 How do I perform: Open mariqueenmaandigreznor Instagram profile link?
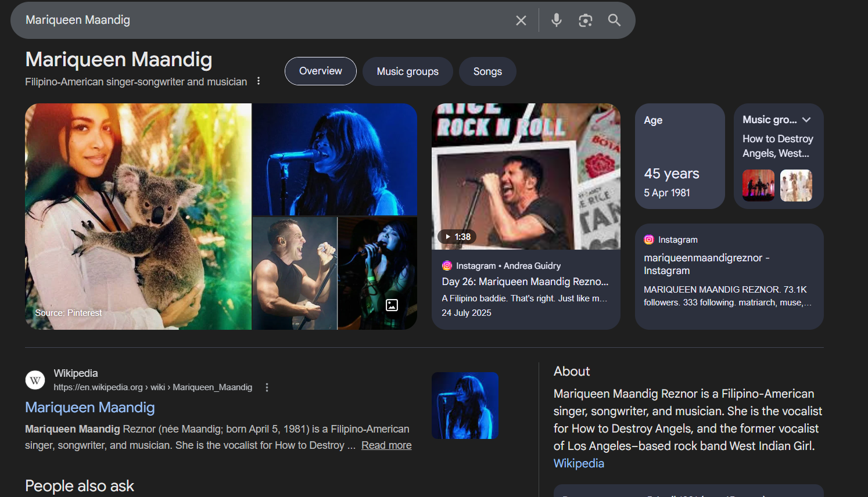pos(706,264)
